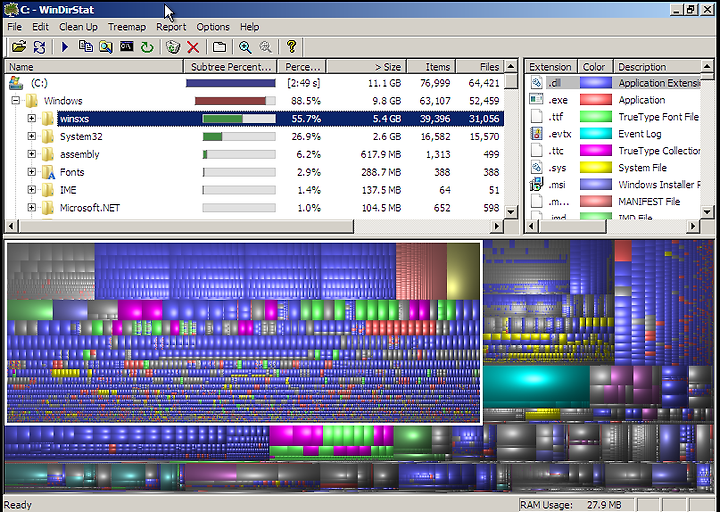Click the Explorer Here magnifier-folder icon
Viewport: 720px width, 512px height.
tap(106, 46)
